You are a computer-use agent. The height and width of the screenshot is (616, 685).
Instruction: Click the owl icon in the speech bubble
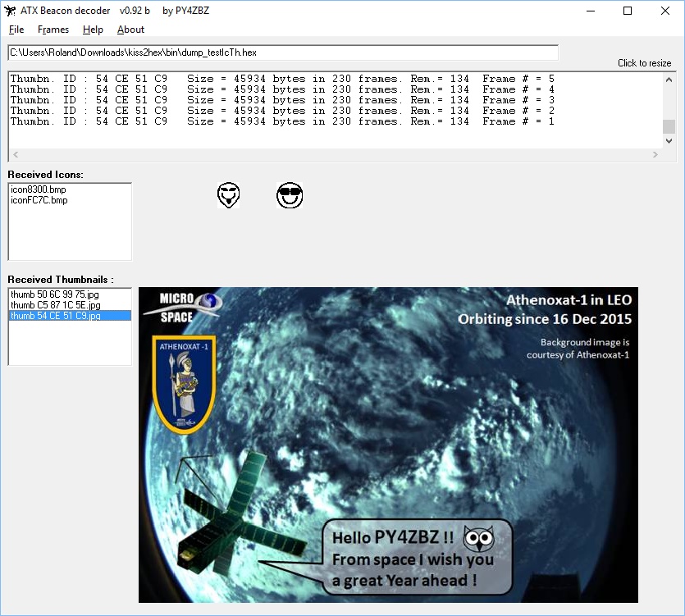[478, 540]
